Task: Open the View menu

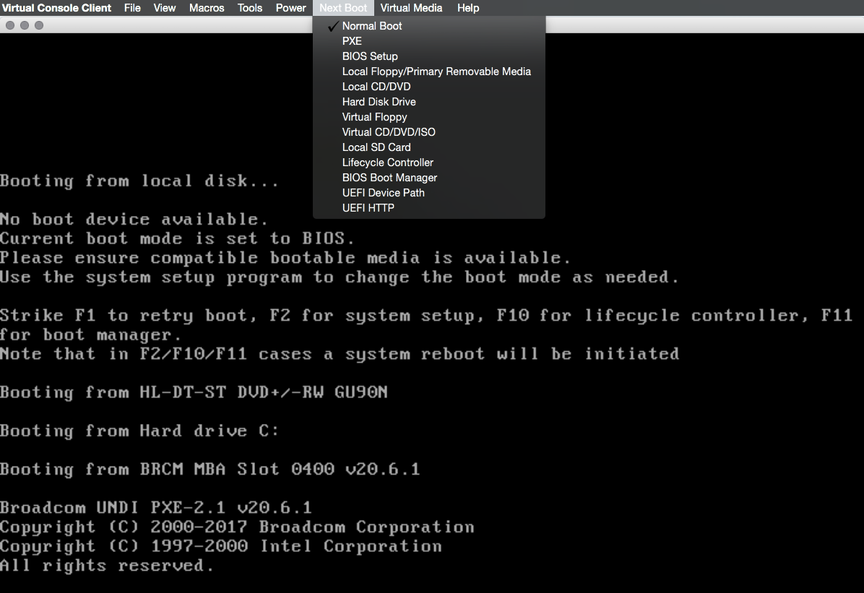Action: coord(164,8)
